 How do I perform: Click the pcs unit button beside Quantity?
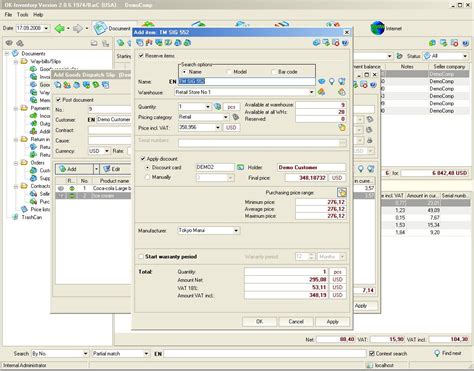[231, 107]
